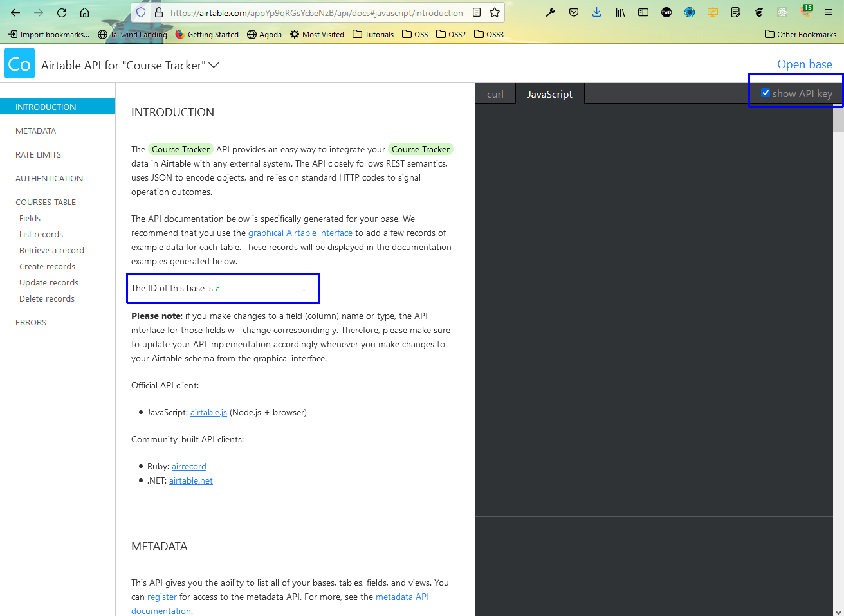Open the downloads arrow icon

point(597,13)
